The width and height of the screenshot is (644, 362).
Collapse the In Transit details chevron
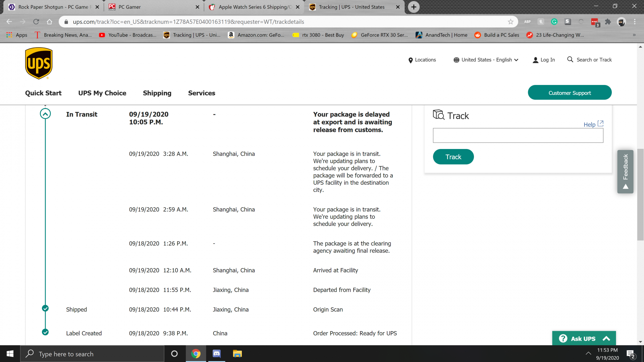(45, 114)
